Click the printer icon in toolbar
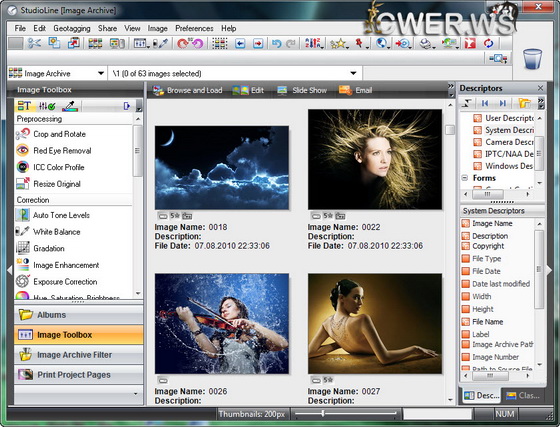The image size is (560, 427). point(426,44)
